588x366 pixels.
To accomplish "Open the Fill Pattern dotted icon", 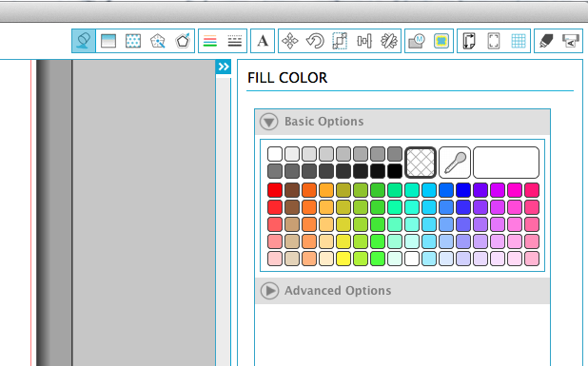I will pyautogui.click(x=133, y=41).
